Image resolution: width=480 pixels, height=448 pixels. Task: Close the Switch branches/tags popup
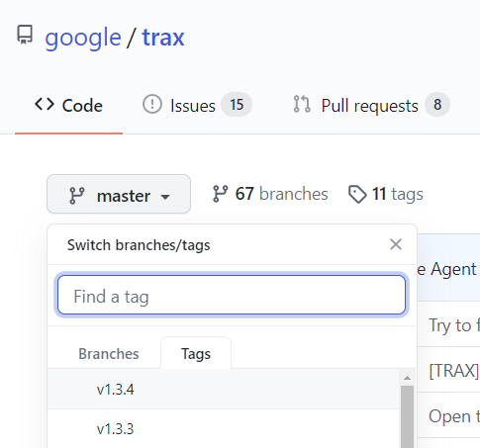396,244
